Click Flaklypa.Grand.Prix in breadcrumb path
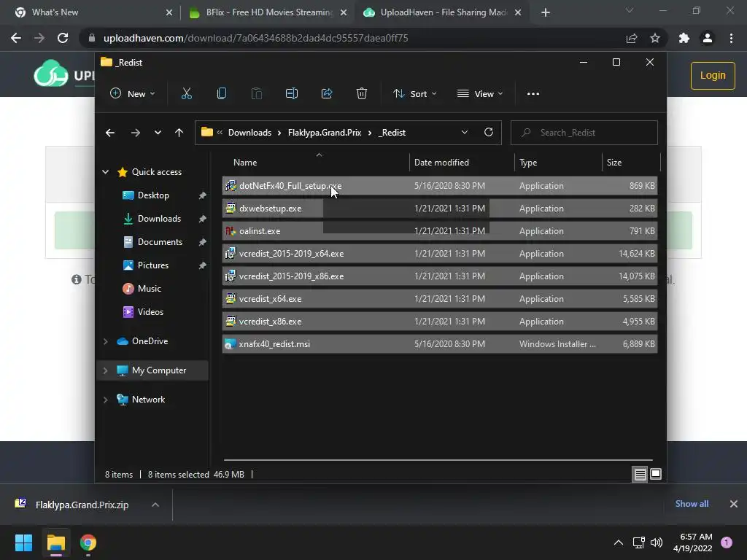 coord(325,133)
